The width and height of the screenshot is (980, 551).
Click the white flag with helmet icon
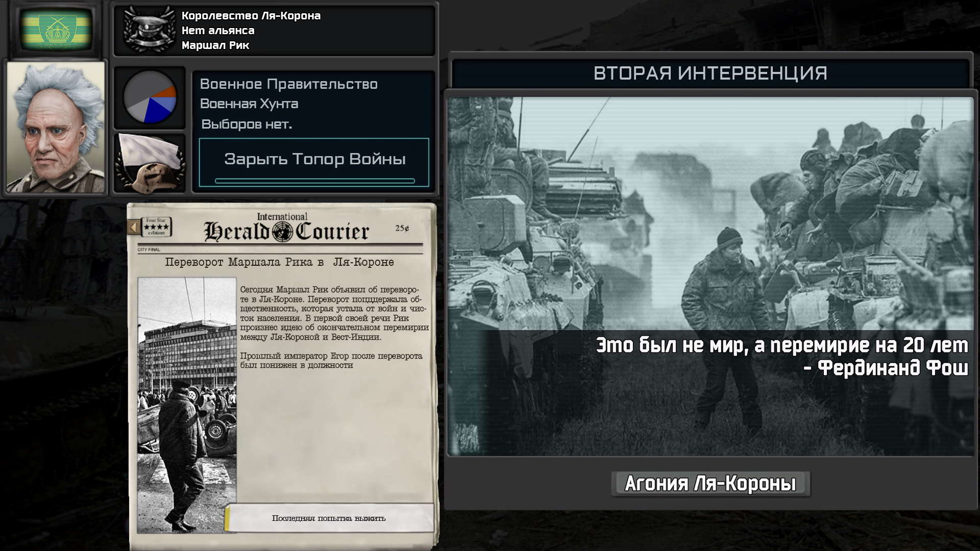tap(150, 163)
